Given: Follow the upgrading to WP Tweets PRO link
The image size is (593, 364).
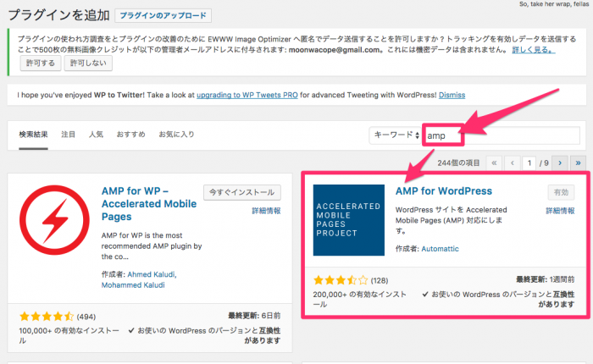Looking at the screenshot, I should pyautogui.click(x=247, y=95).
